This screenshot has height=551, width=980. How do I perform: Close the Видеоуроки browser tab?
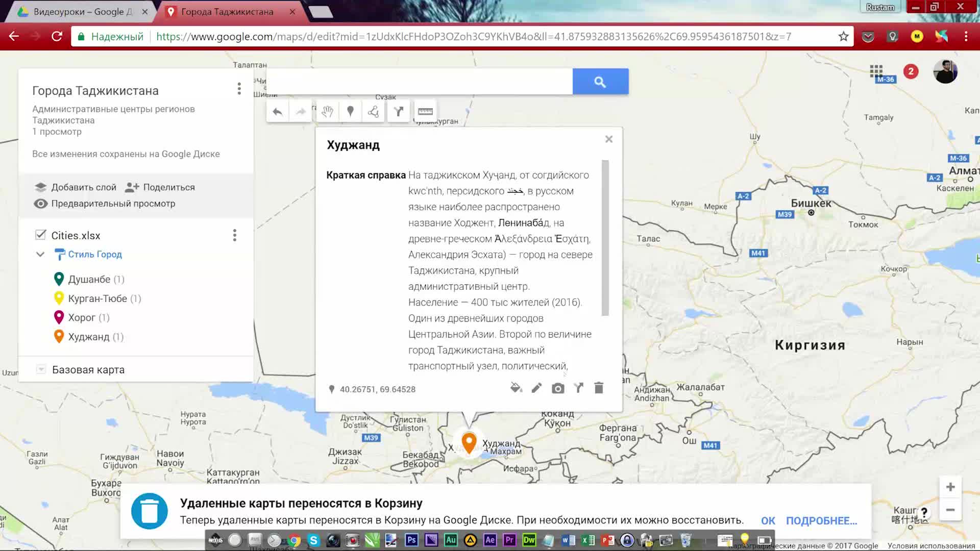[145, 11]
